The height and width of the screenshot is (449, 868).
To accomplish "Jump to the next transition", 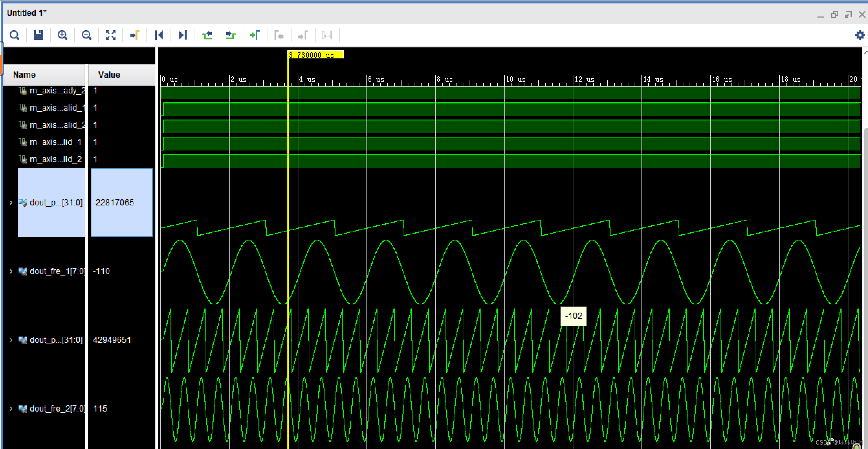I will pos(230,35).
